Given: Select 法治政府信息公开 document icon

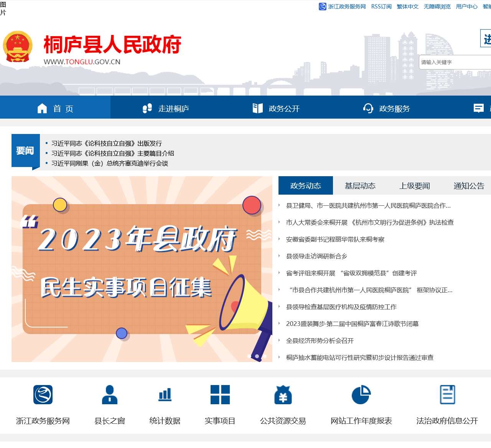Looking at the screenshot, I should coord(447,395).
